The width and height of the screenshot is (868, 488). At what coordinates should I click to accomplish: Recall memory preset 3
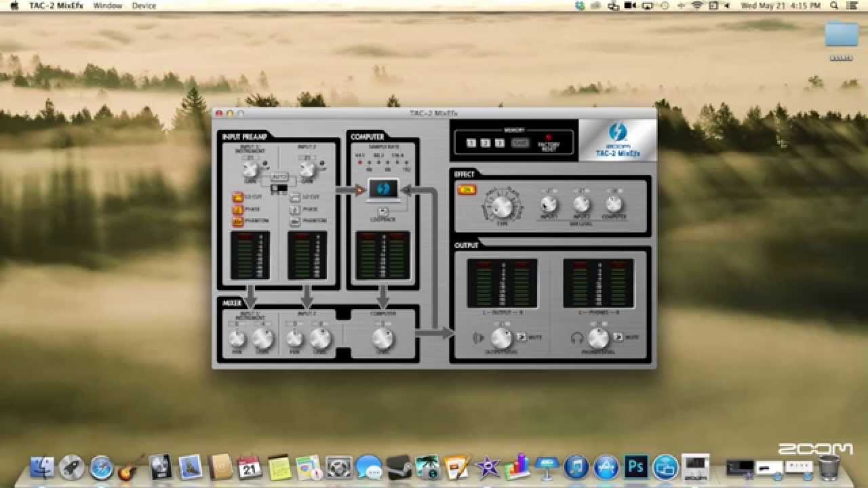coord(500,143)
